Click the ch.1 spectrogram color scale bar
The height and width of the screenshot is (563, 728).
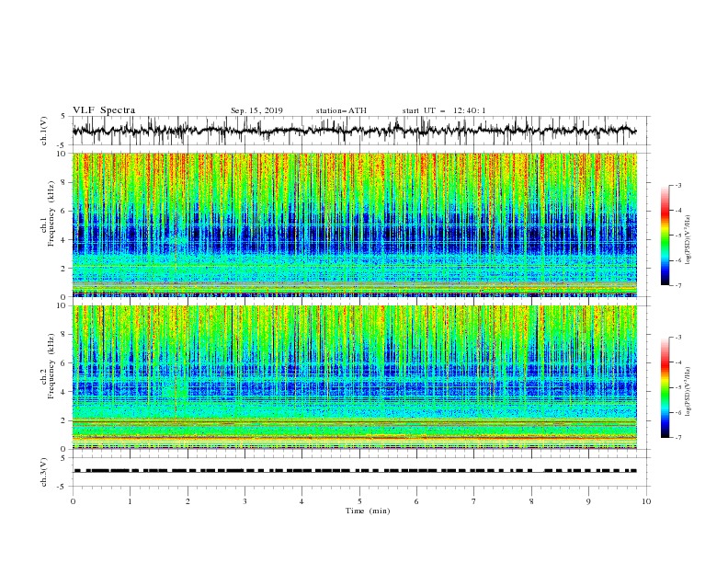pyautogui.click(x=665, y=236)
